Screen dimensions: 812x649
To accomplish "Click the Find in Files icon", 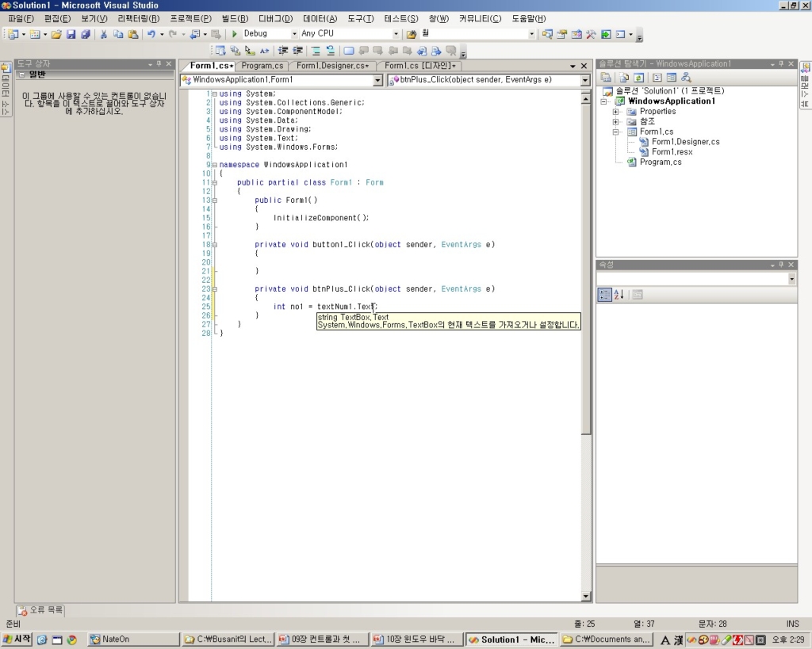I will click(412, 34).
